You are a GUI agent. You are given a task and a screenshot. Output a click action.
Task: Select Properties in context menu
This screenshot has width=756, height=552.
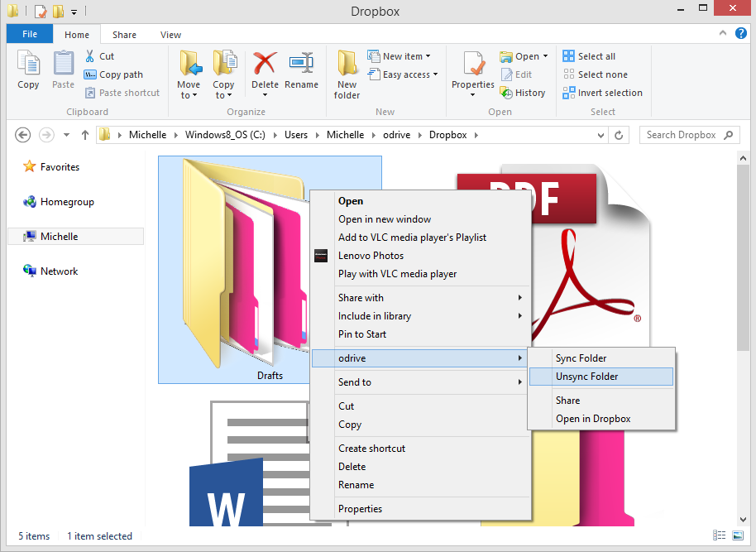coord(420,509)
